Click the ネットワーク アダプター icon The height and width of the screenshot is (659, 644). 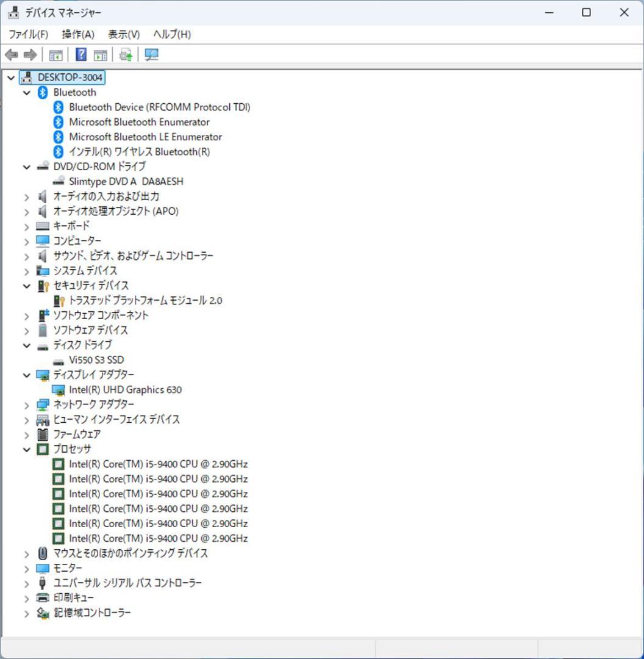pyautogui.click(x=43, y=405)
